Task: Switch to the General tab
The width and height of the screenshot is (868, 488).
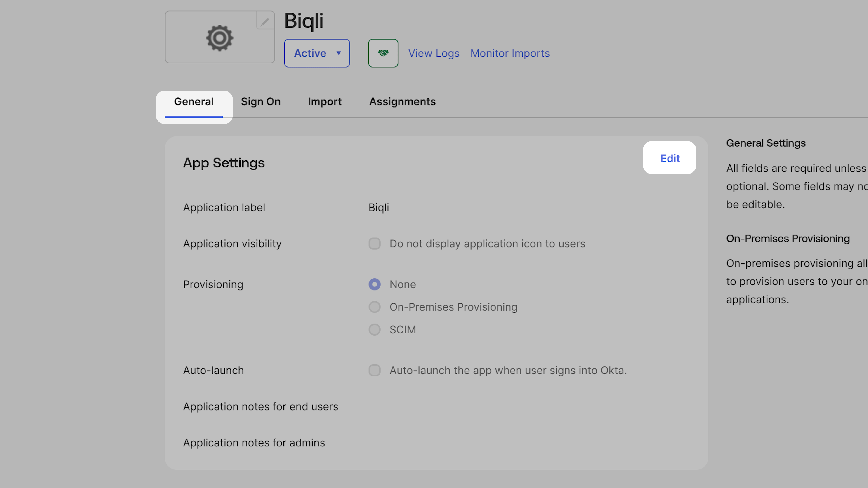Action: 194,102
